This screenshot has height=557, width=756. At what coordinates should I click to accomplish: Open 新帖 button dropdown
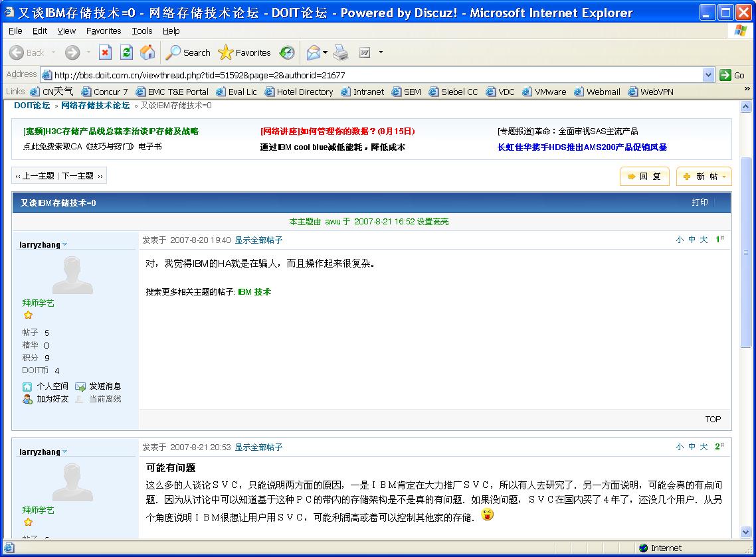click(724, 177)
